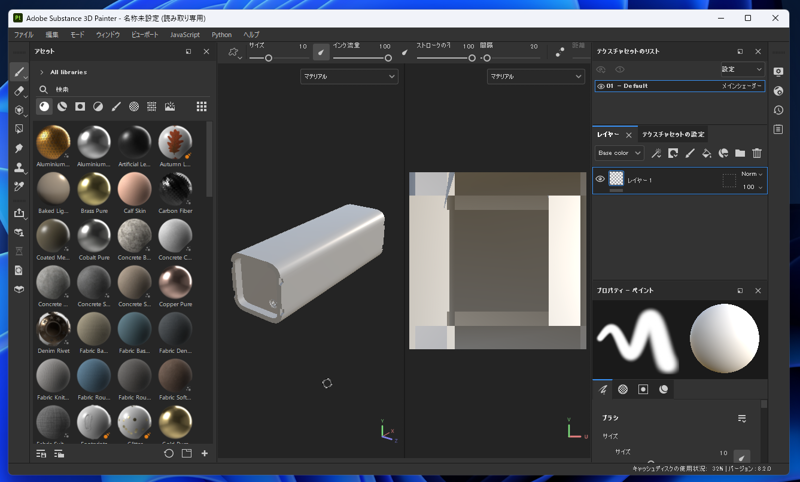
Task: Click the 間隔 slider handle
Action: [x=487, y=58]
